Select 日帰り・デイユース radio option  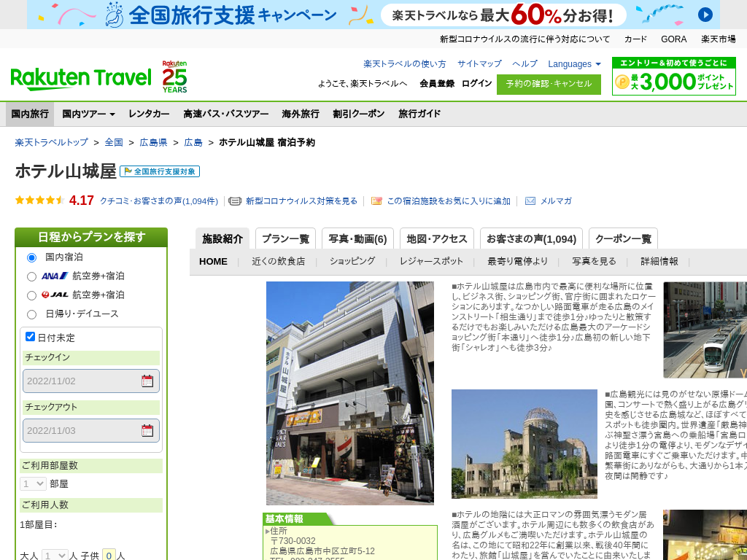coord(31,314)
